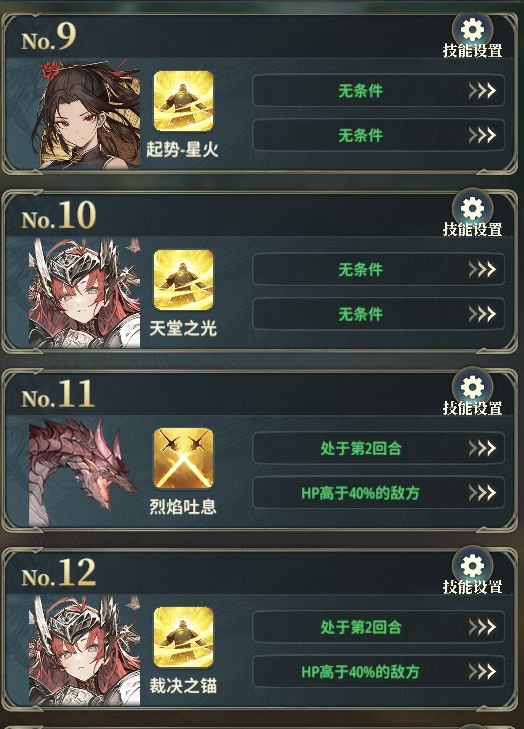The width and height of the screenshot is (524, 729).
Task: Click the helmeted red-haired portrait in No.12
Action: click(85, 650)
